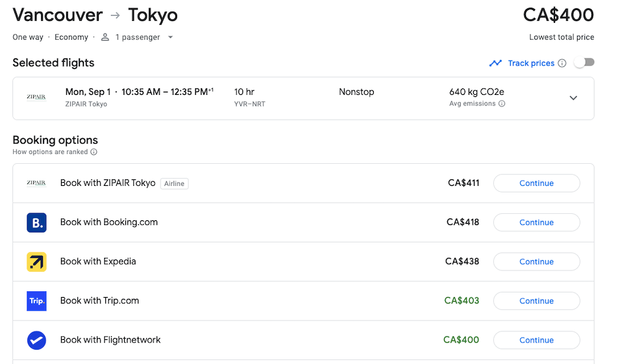
Task: Click the 'Book with Trip.com' text
Action: [99, 301]
